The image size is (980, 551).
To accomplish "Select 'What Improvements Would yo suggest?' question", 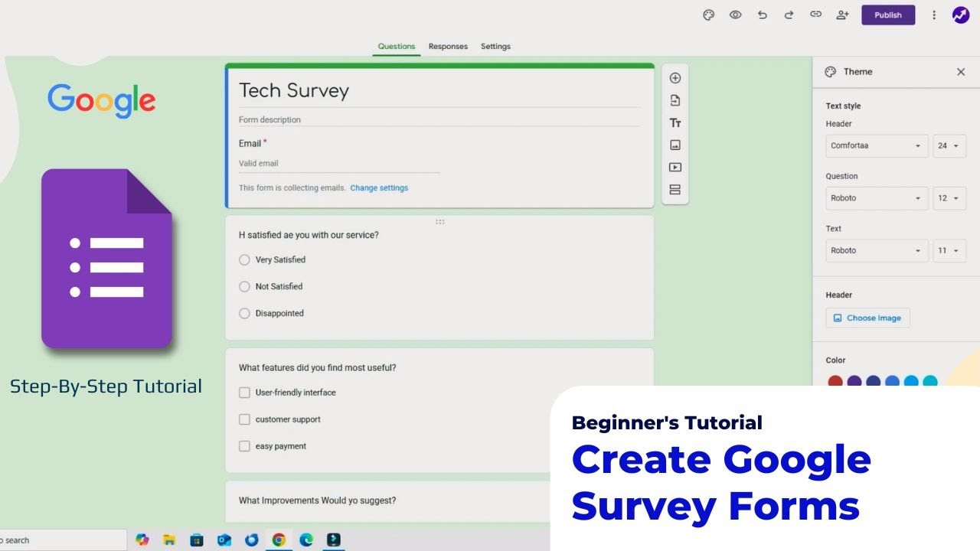I will pos(317,500).
